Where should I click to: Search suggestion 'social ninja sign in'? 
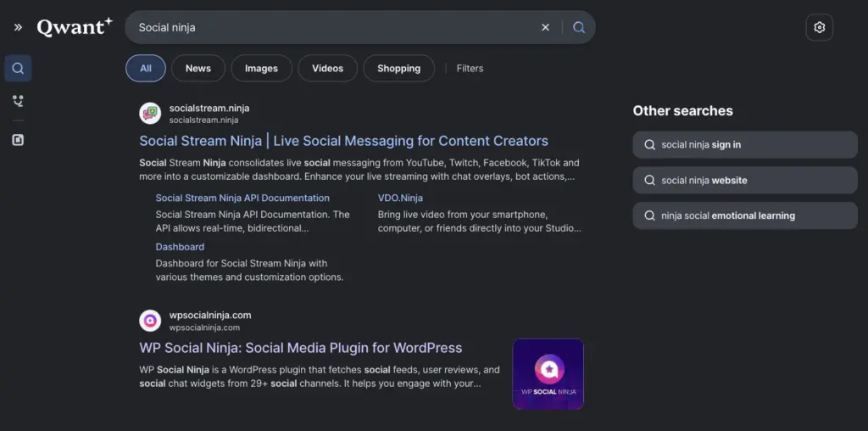(745, 144)
